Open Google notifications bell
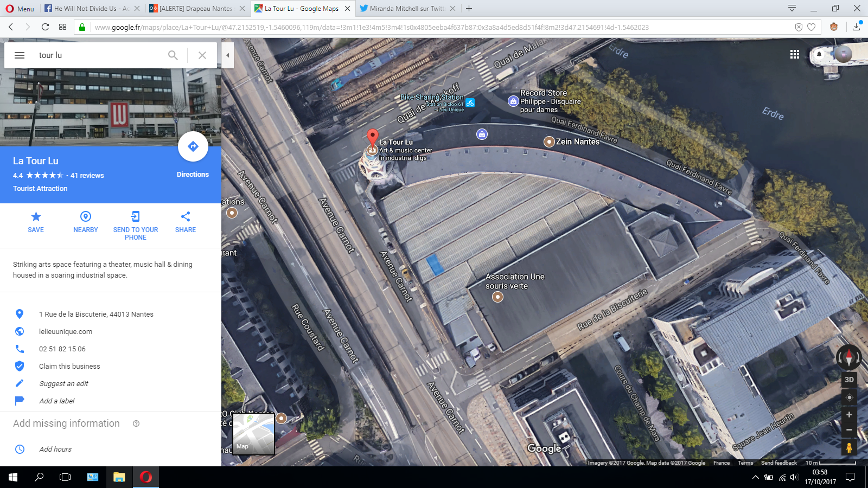 click(x=819, y=54)
